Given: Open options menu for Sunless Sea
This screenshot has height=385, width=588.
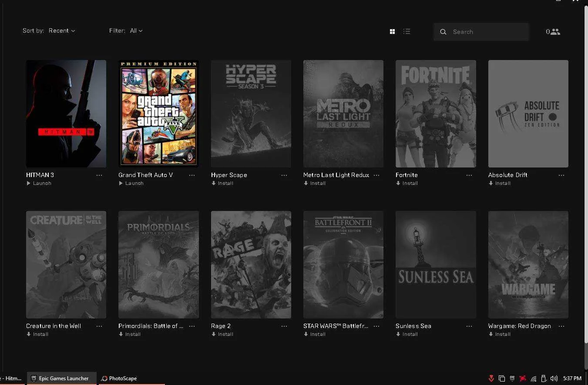Looking at the screenshot, I should click(x=469, y=326).
